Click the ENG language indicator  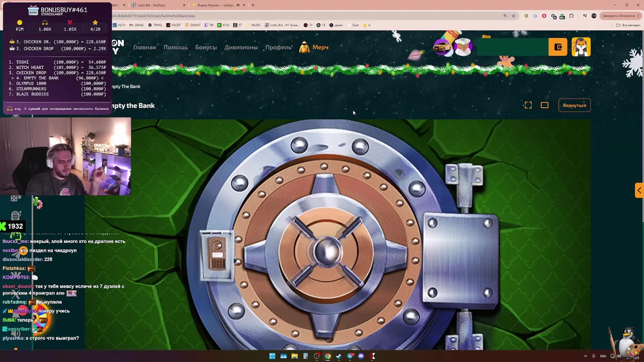(603, 356)
